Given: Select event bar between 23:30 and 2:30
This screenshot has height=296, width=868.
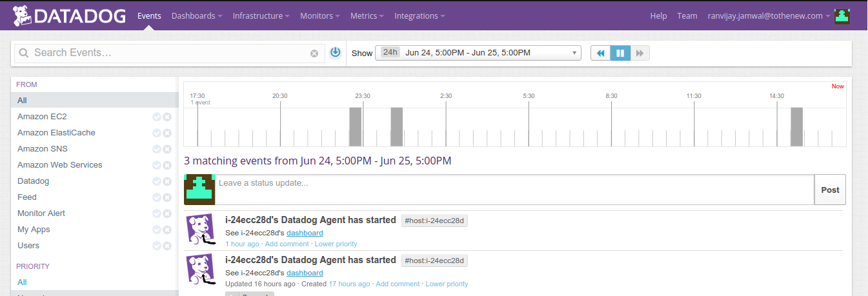Looking at the screenshot, I should point(397,127).
